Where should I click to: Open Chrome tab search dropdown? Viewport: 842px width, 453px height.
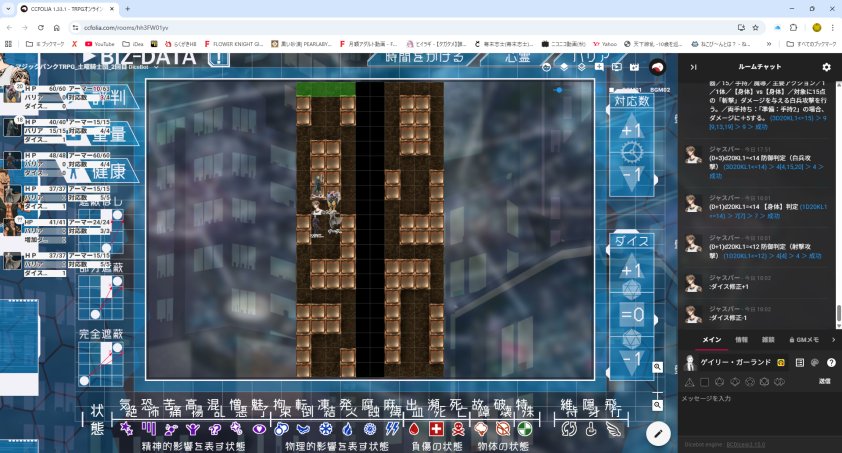pyautogui.click(x=8, y=9)
